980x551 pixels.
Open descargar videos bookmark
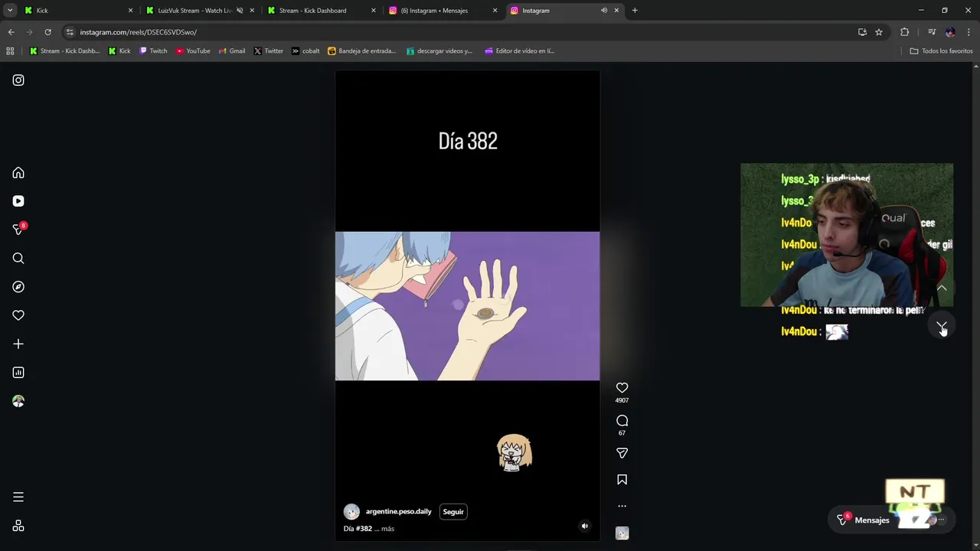point(439,51)
